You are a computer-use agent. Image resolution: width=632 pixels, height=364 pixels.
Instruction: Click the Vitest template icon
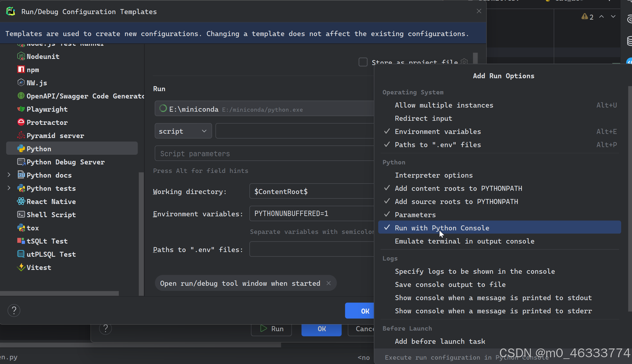click(21, 267)
